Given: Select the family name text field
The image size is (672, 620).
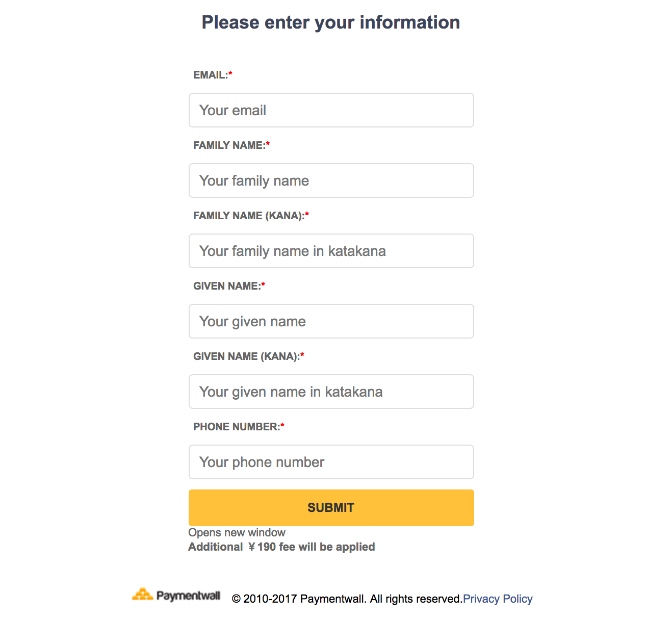Looking at the screenshot, I should coord(331,180).
